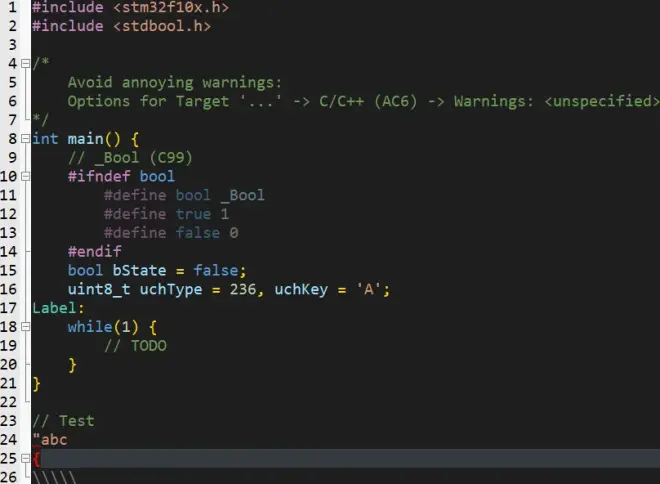Click the '#define bool _Bool' line
The height and width of the screenshot is (484, 660).
tap(184, 195)
